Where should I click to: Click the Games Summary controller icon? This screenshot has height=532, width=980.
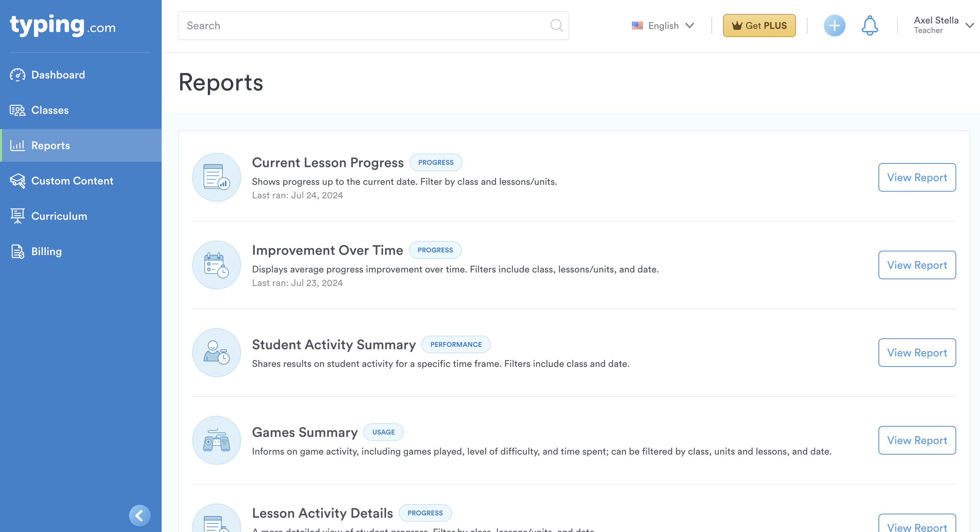[216, 440]
